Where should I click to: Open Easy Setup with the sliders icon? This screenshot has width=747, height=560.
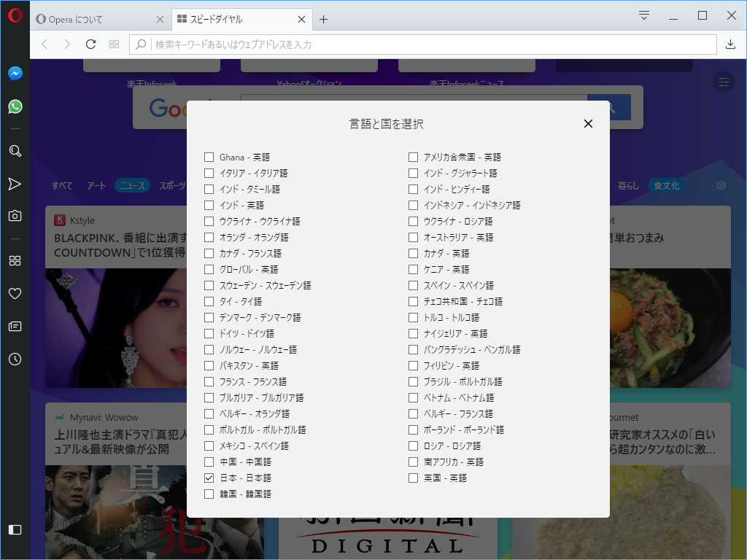tap(723, 82)
